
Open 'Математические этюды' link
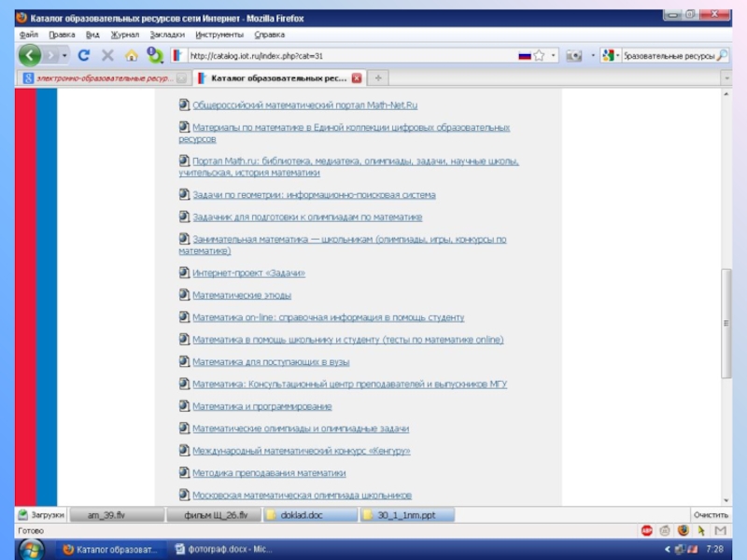(242, 295)
